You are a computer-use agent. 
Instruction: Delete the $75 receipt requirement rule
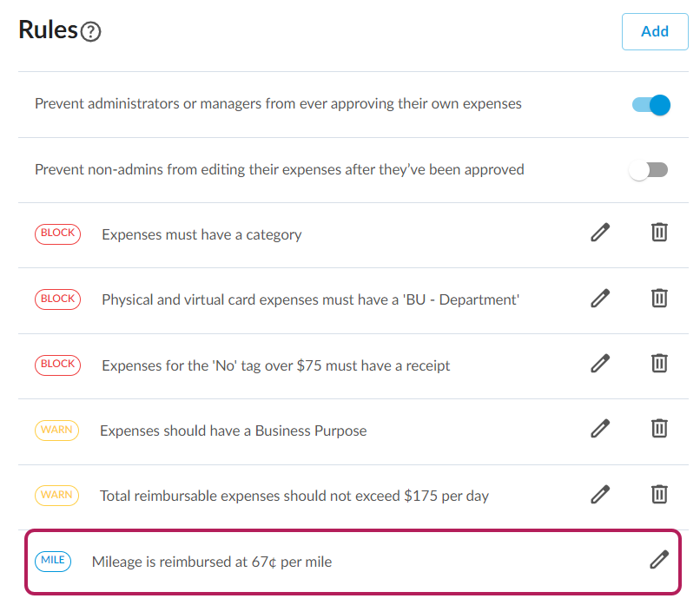(659, 364)
